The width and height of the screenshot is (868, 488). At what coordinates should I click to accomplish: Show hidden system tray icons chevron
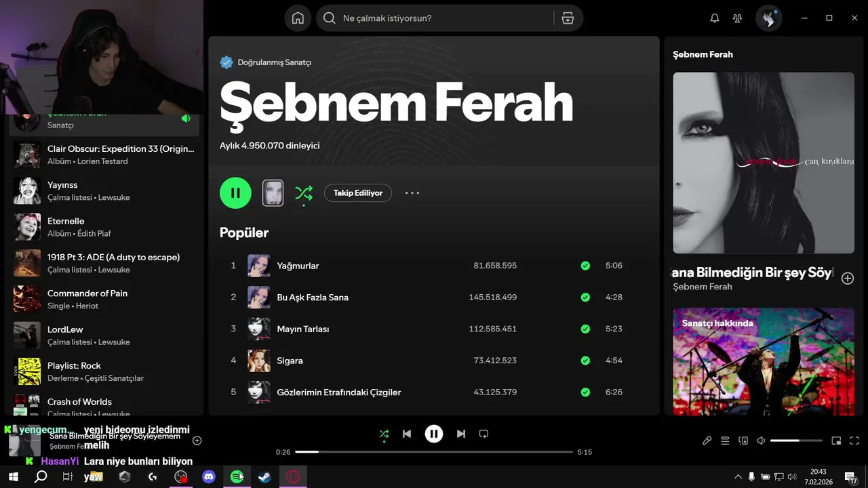(x=738, y=476)
